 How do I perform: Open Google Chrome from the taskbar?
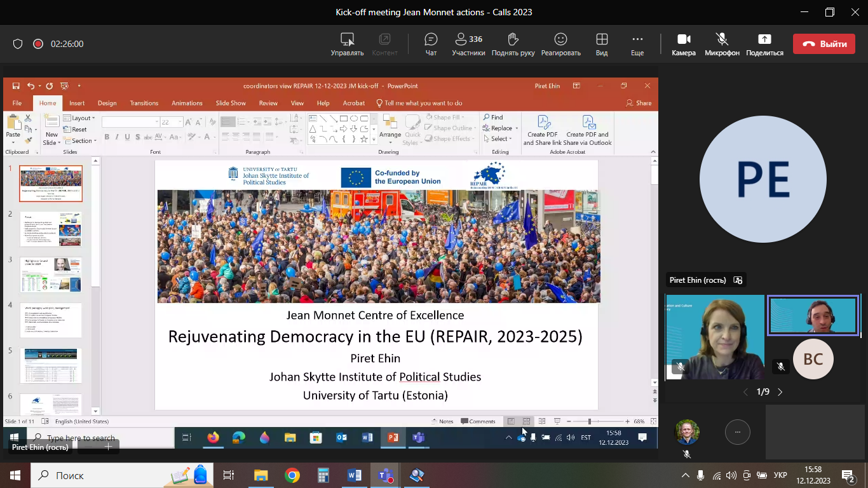[292, 475]
